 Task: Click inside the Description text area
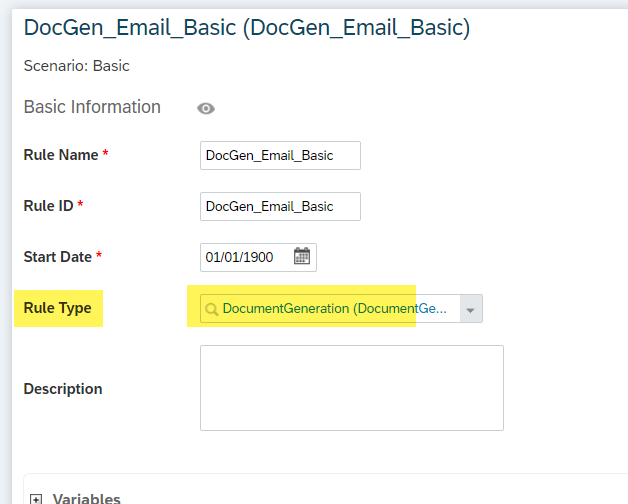click(x=352, y=388)
